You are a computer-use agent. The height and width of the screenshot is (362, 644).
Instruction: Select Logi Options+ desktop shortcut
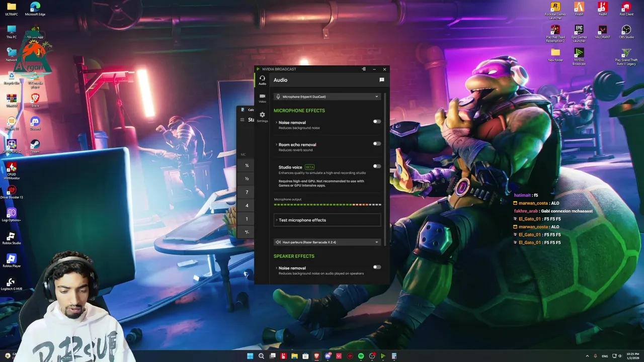(11, 215)
